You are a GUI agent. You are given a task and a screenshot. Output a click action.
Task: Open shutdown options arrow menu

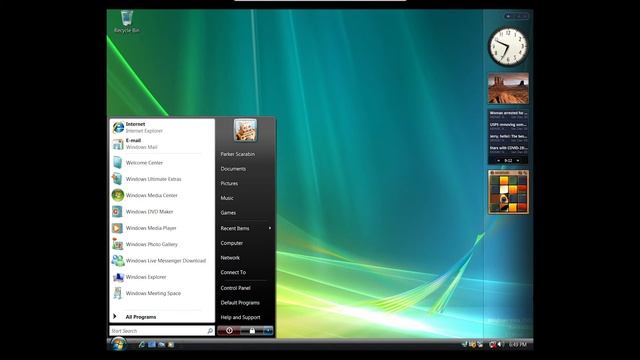pos(268,331)
